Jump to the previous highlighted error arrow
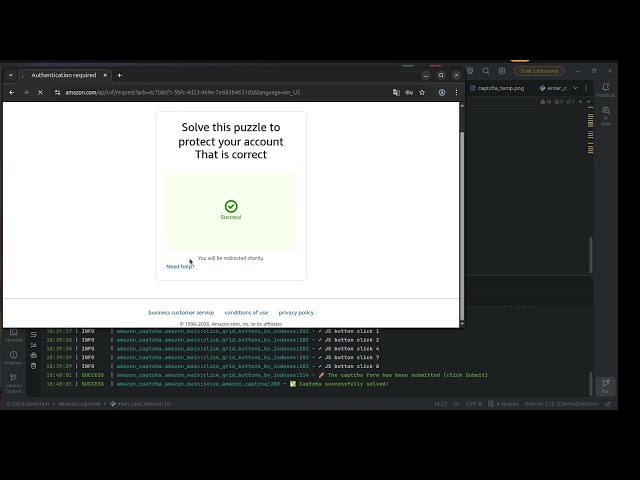The image size is (640, 480). coord(580,102)
